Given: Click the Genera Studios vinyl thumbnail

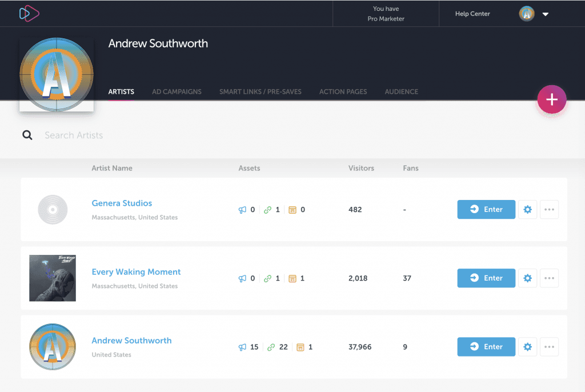Looking at the screenshot, I should 53,210.
